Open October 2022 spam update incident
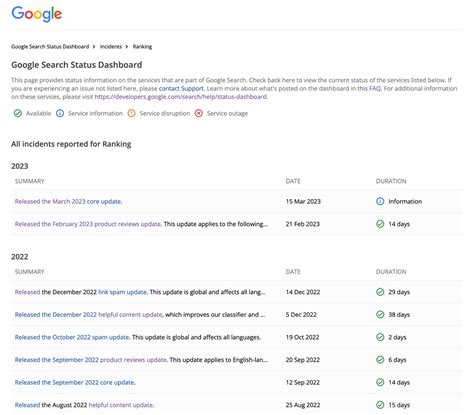The image size is (474, 415). (72, 337)
